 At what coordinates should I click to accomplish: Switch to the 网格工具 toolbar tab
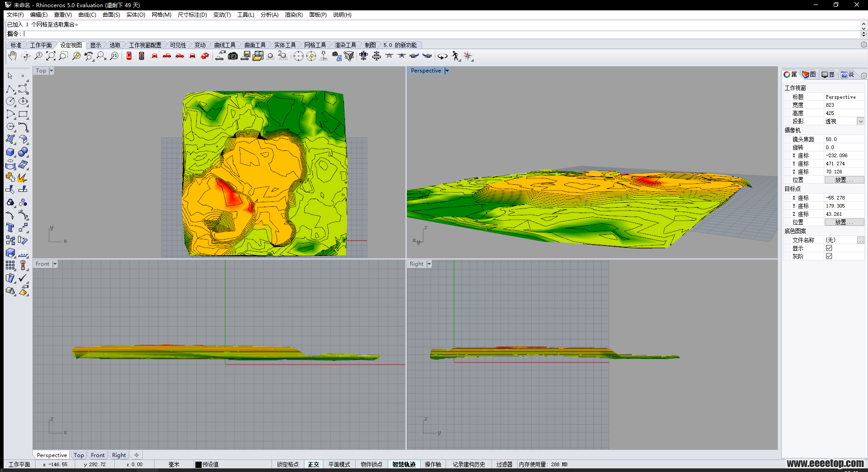[x=315, y=45]
